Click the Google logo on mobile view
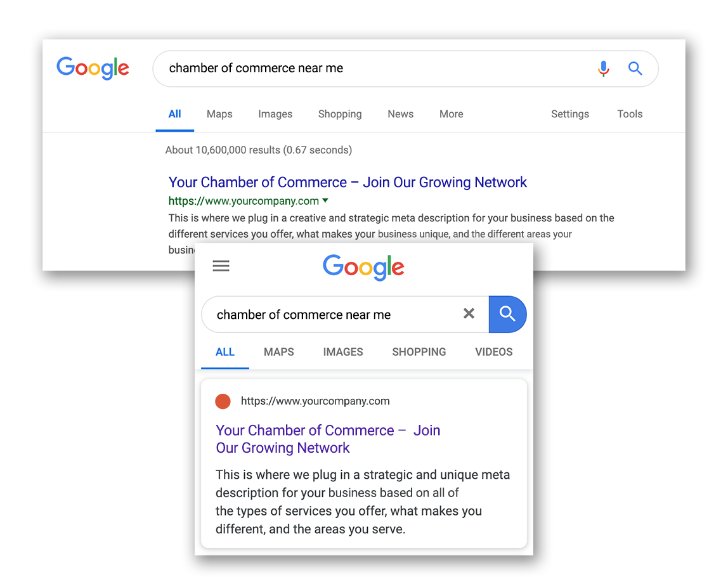Image resolution: width=728 pixels, height=577 pixels. [363, 267]
